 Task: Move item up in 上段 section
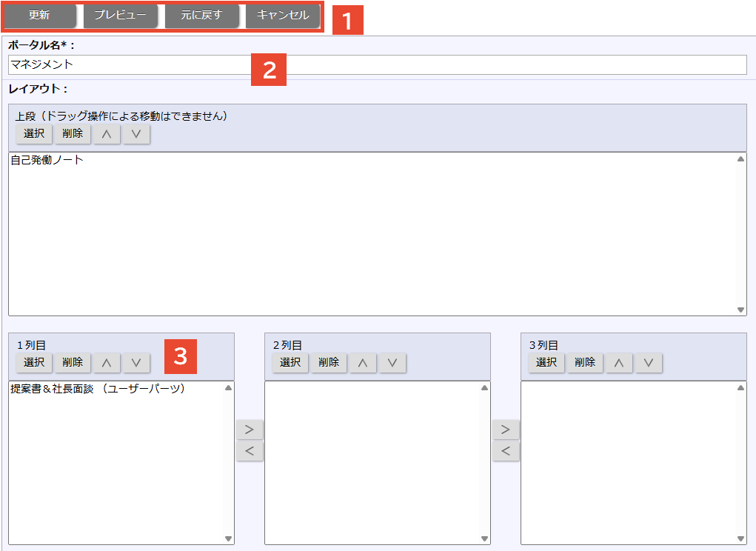pos(107,134)
